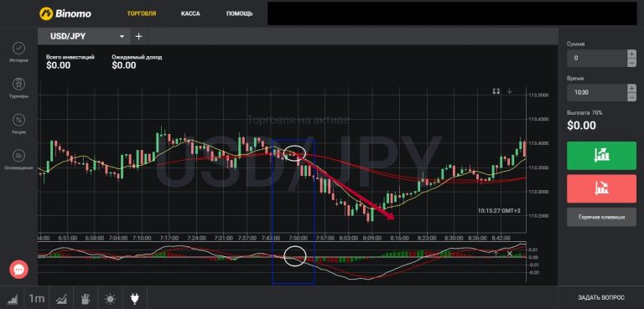Select the chart type icon in bottom toolbar

[x=13, y=299]
